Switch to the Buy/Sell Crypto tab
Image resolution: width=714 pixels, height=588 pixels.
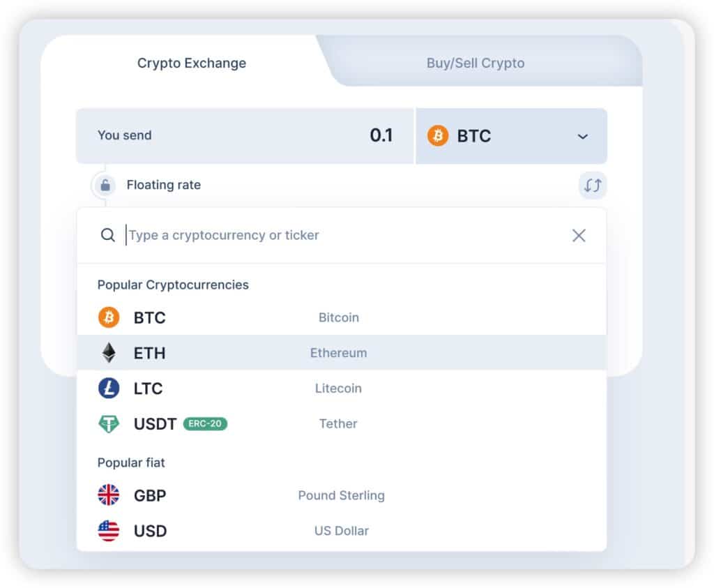click(476, 63)
